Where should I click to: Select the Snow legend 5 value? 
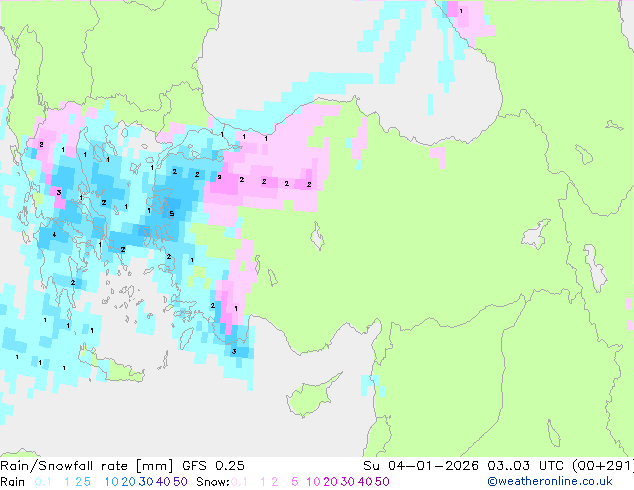(x=295, y=482)
